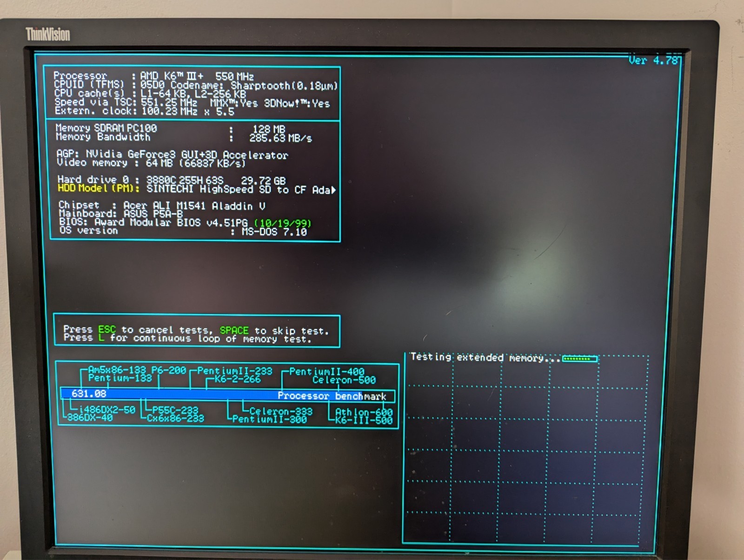The height and width of the screenshot is (560, 744).
Task: Click the cache value 'L1-64 KB, L2-256 KB'
Action: (x=193, y=93)
